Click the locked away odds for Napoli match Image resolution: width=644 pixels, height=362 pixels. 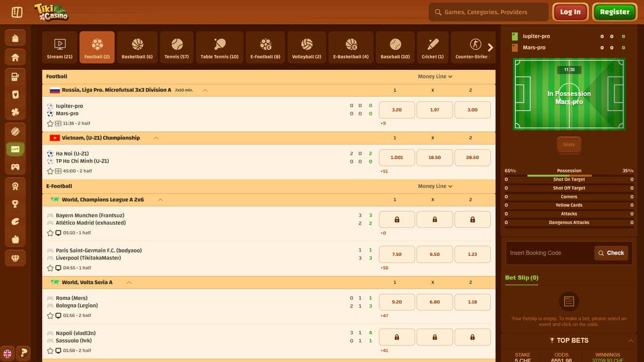click(x=472, y=337)
